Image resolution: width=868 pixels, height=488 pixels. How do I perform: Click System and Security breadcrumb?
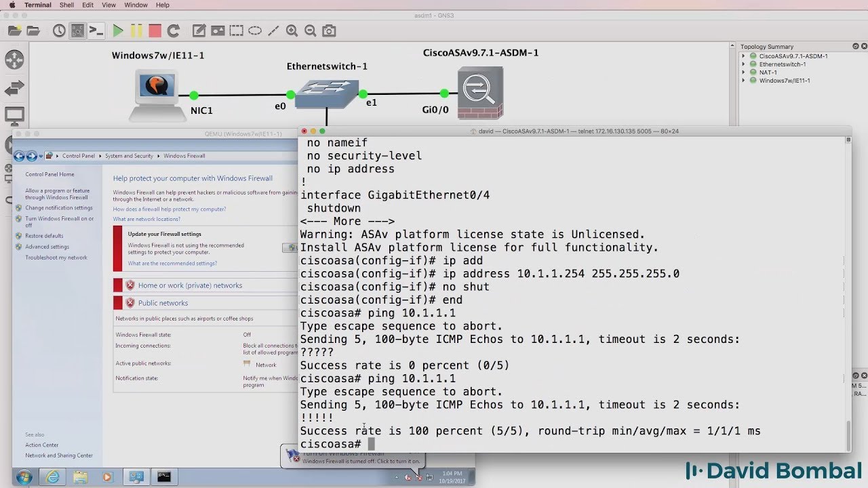[129, 156]
